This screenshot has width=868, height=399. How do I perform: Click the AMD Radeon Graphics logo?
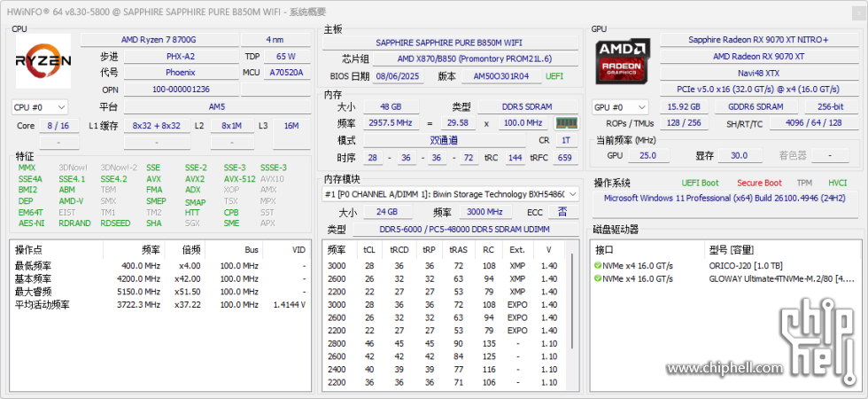pyautogui.click(x=624, y=61)
